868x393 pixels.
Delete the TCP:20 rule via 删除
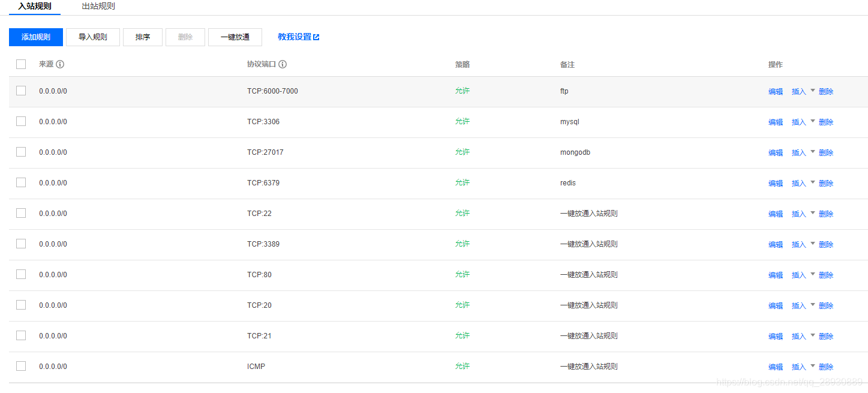tap(826, 306)
